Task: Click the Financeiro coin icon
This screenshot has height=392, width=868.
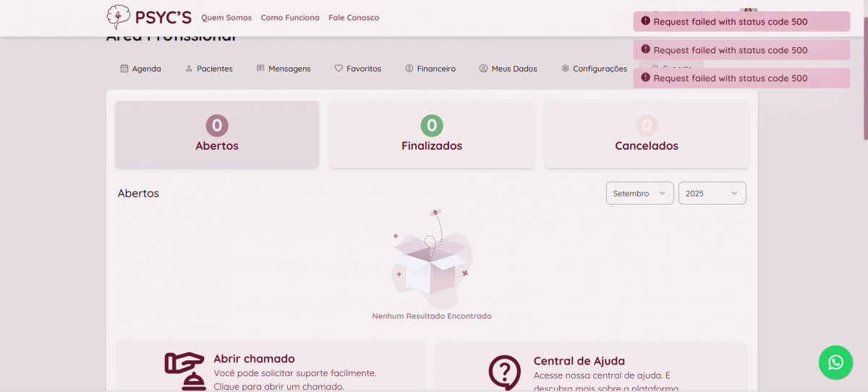Action: click(x=409, y=69)
